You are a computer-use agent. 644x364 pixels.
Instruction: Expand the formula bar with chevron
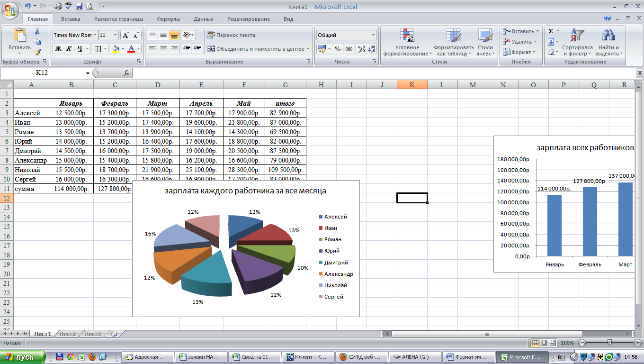(640, 73)
